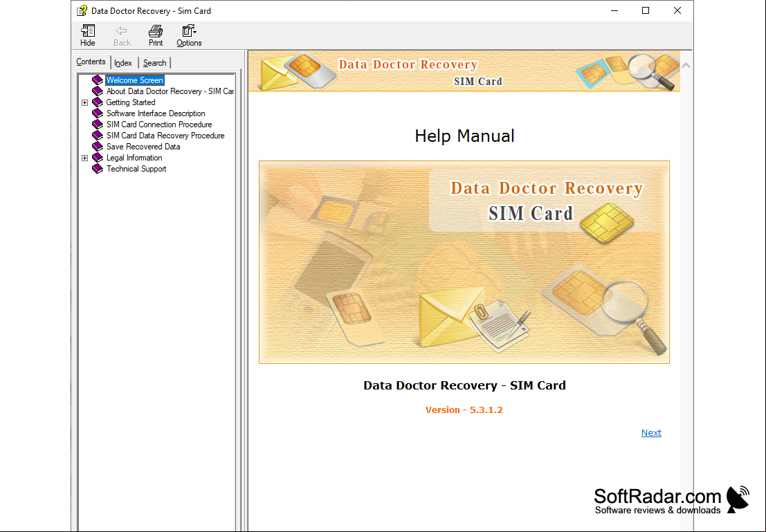Click the Version - 5.3.1.2 text

464,410
